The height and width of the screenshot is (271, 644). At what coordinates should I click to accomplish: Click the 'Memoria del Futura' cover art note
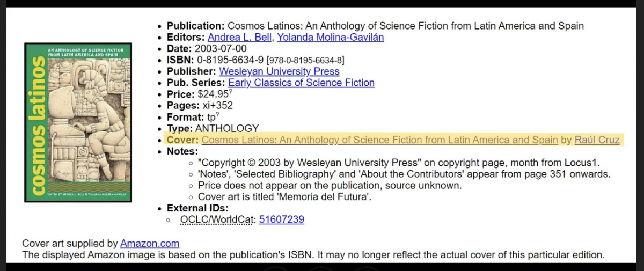pos(284,197)
